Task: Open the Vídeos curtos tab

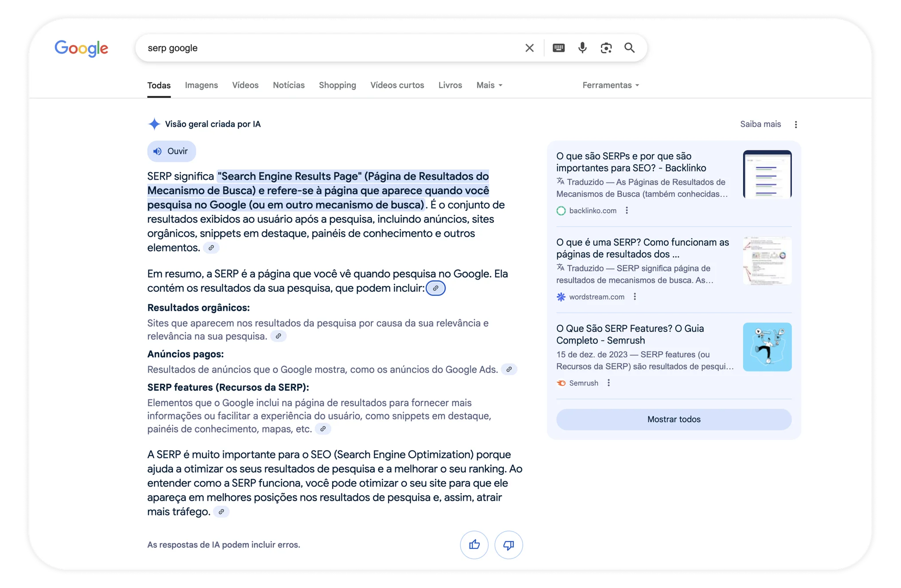Action: point(397,85)
